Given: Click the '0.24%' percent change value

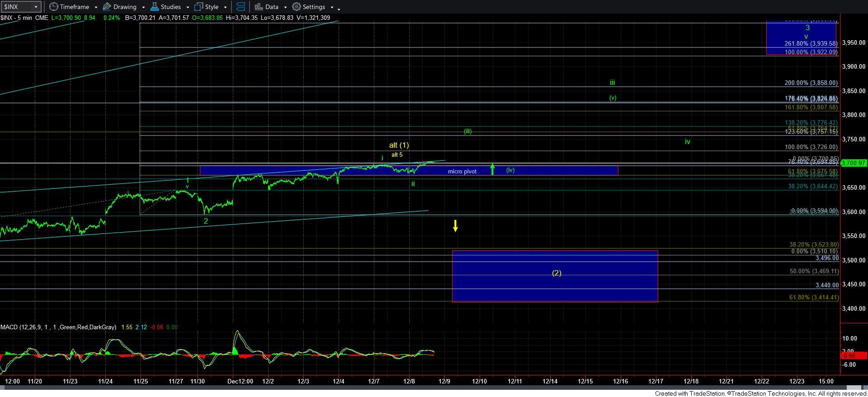Looking at the screenshot, I should point(111,18).
